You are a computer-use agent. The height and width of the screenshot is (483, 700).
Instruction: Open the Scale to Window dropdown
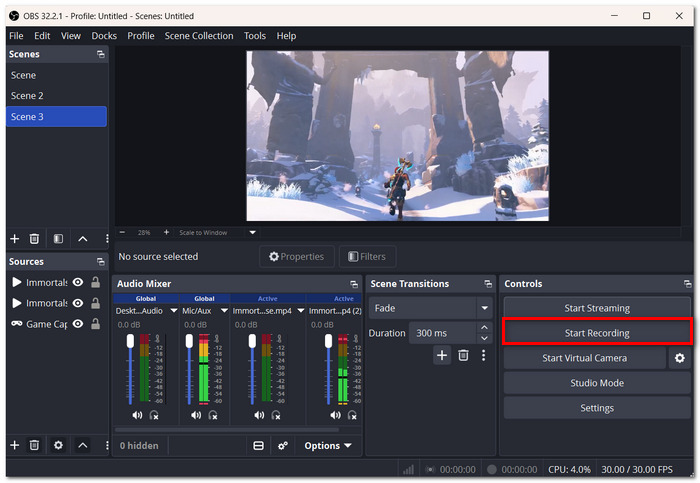pyautogui.click(x=252, y=232)
